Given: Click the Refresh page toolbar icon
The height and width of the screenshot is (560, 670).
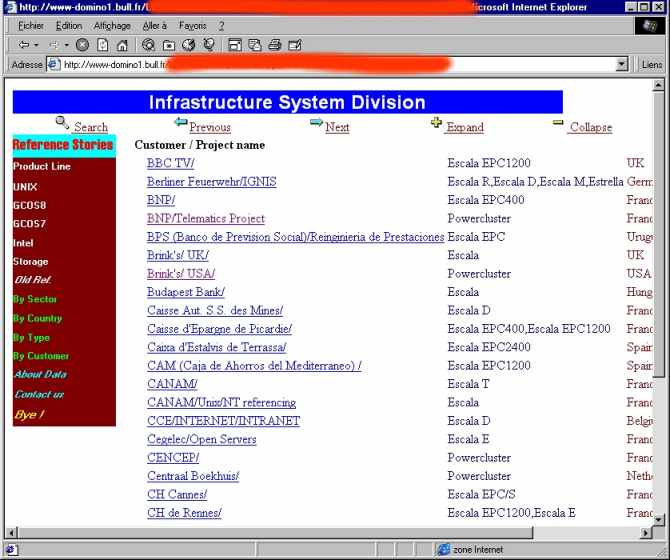Looking at the screenshot, I should (x=103, y=44).
